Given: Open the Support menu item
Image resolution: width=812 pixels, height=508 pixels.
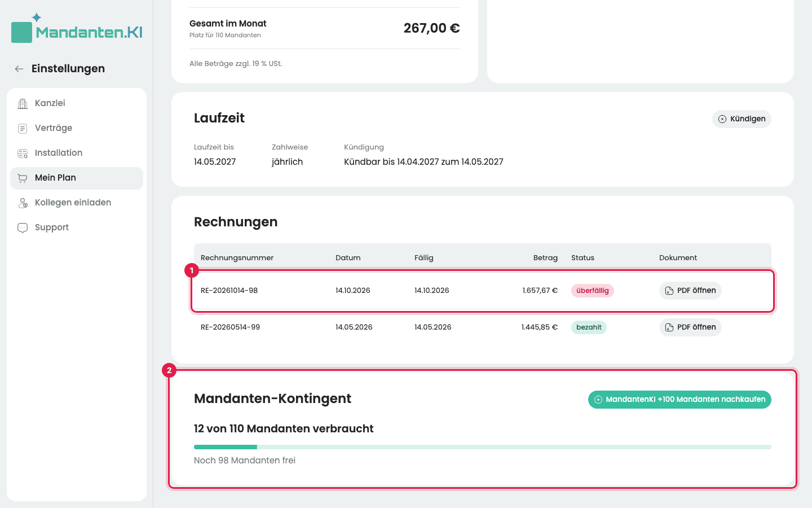Looking at the screenshot, I should click(x=77, y=227).
